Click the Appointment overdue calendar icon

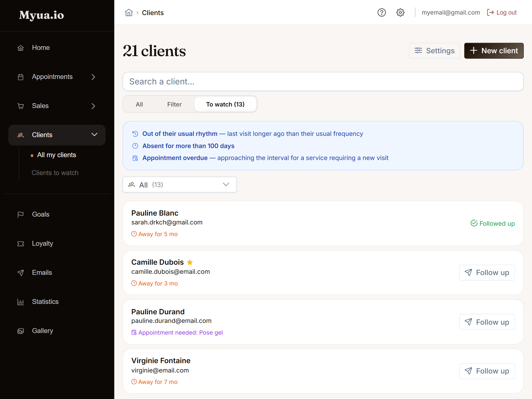point(135,158)
